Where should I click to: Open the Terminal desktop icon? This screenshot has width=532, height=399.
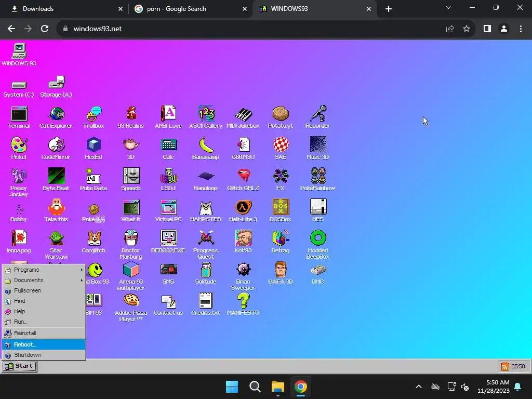(19, 117)
